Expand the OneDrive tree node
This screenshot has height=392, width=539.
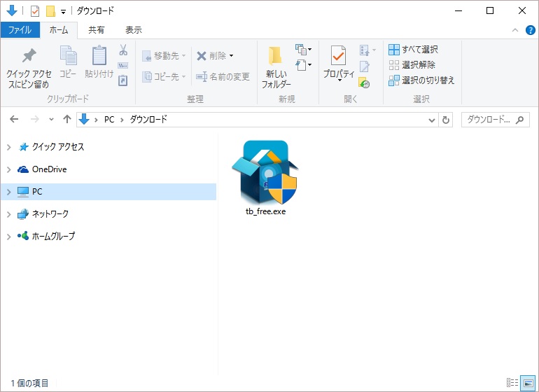tap(9, 169)
